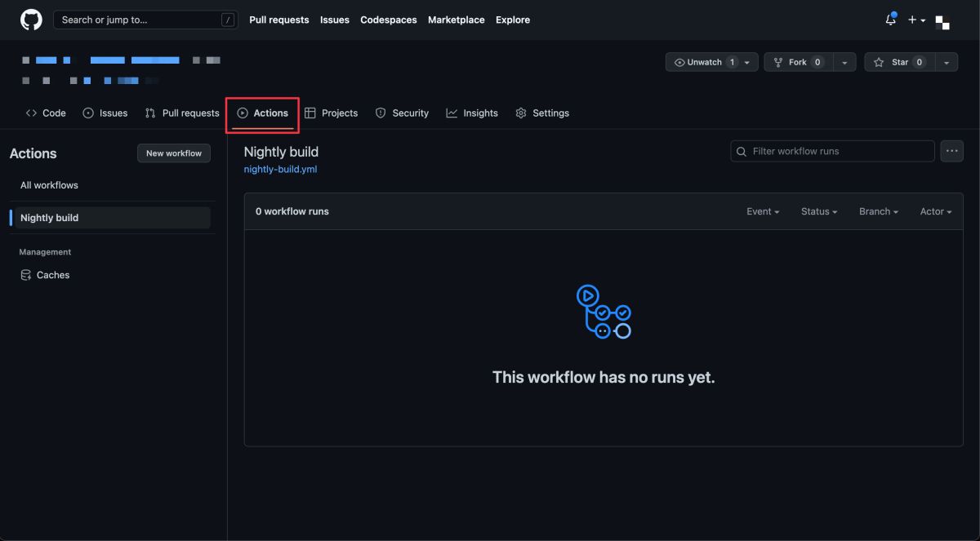Click the filter search magnifier icon

tap(742, 152)
